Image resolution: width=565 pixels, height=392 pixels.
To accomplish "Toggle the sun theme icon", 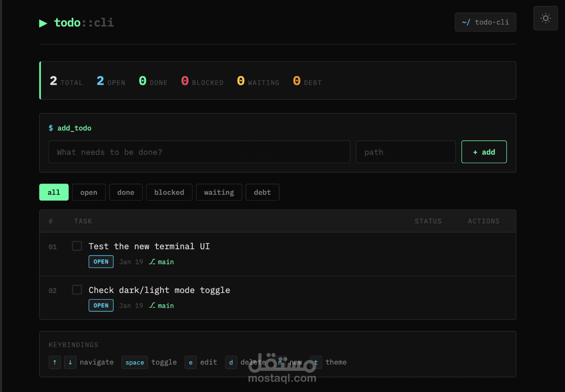I will (545, 18).
